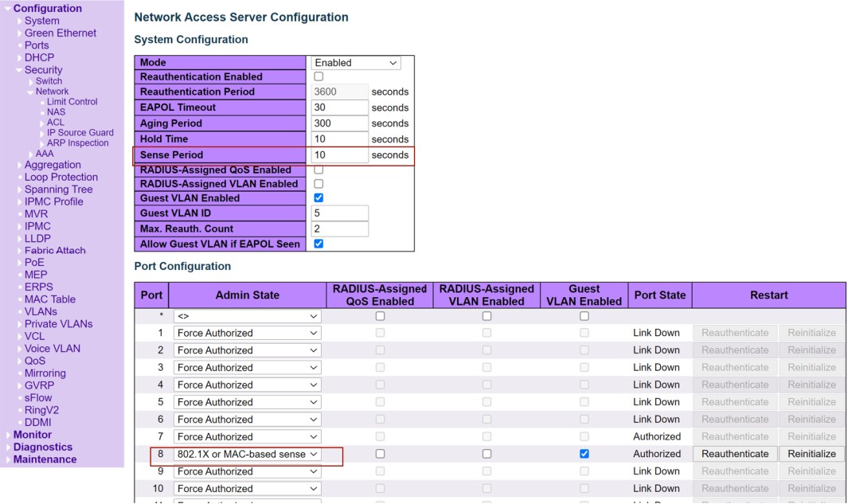This screenshot has width=848, height=504.
Task: Open the Admin State dropdown for port 1
Action: (247, 333)
